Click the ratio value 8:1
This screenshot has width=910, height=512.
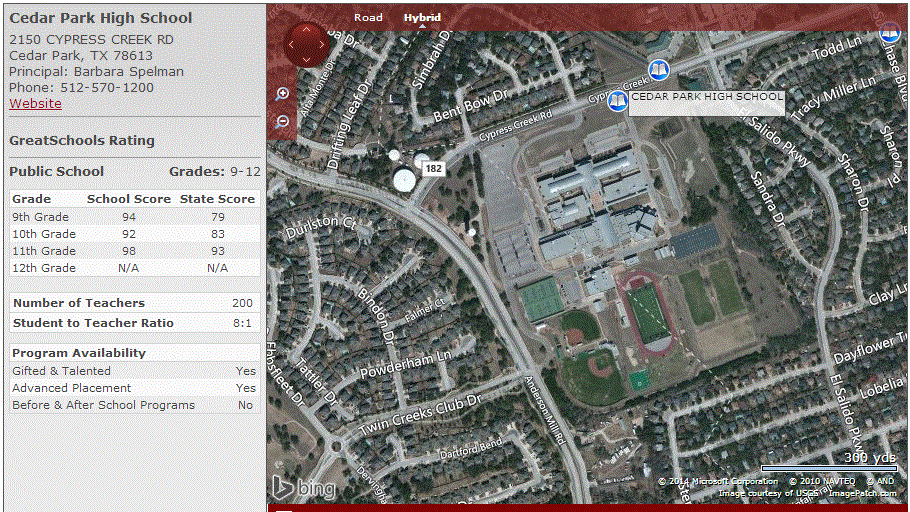pos(242,323)
